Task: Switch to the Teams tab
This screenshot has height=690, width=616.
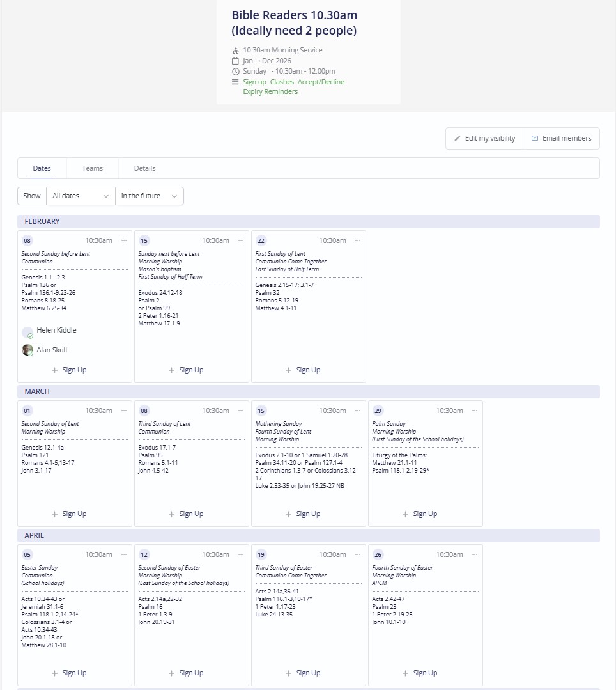Action: tap(92, 168)
